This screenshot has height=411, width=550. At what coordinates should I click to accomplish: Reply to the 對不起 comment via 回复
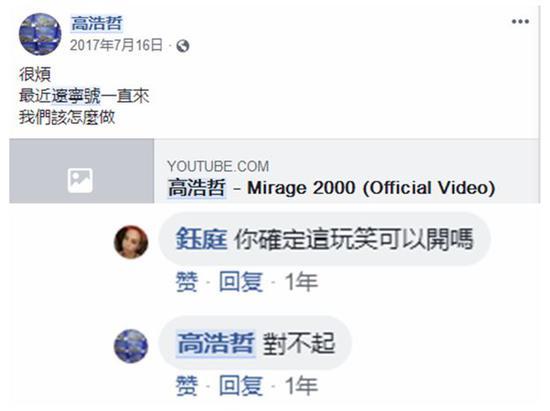point(241,385)
